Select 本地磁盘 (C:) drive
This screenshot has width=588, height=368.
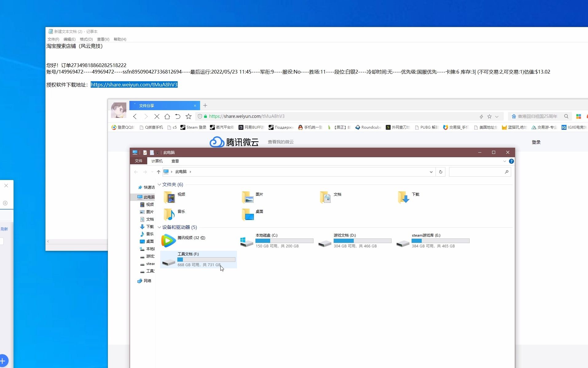(277, 241)
